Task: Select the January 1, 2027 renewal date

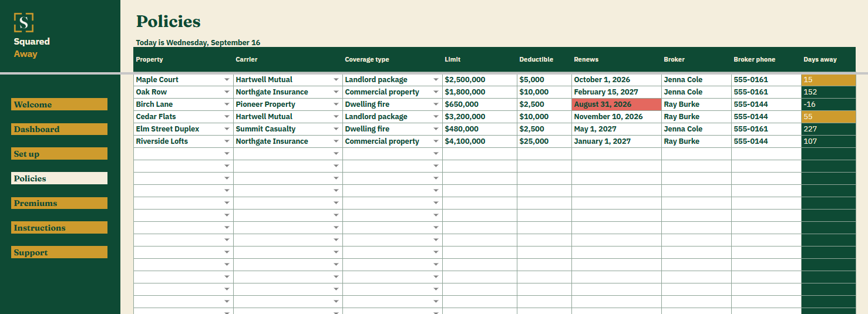Action: 617,141
